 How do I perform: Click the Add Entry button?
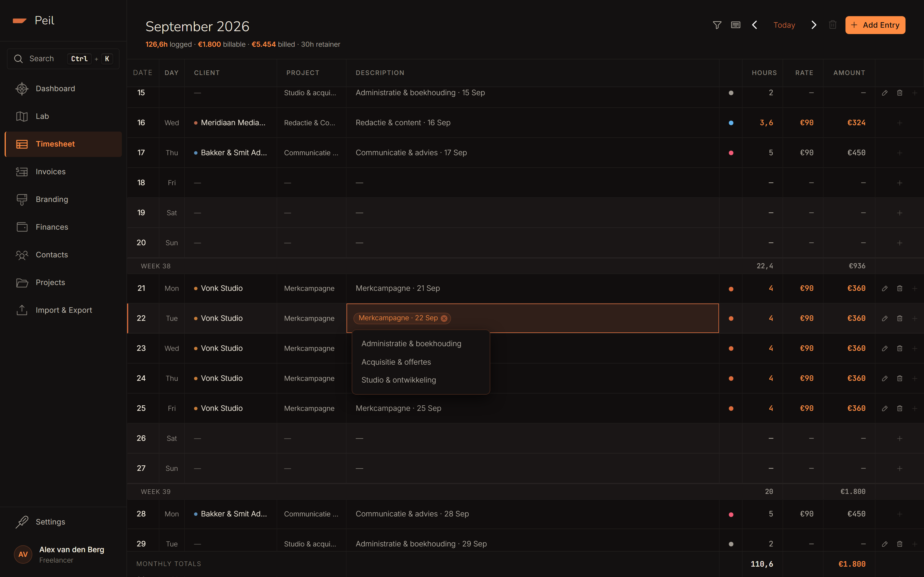875,25
